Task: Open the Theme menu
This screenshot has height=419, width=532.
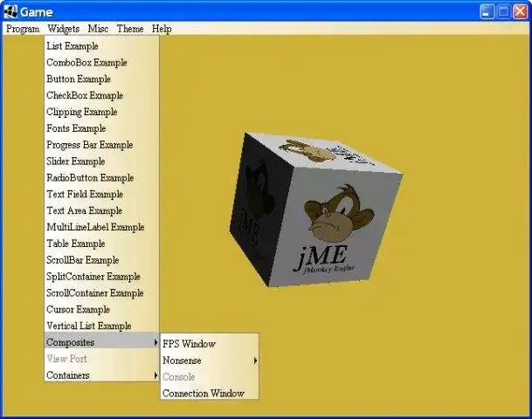Action: click(x=130, y=29)
